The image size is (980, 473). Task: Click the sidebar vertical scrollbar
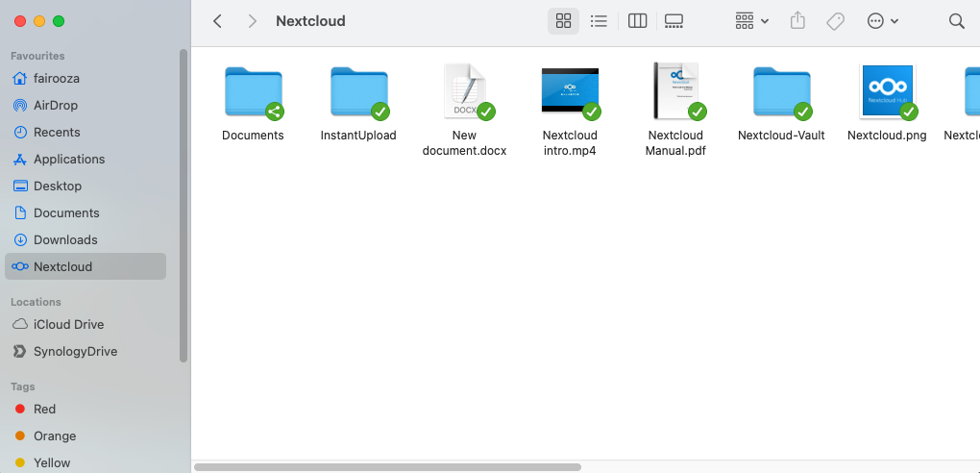184,205
